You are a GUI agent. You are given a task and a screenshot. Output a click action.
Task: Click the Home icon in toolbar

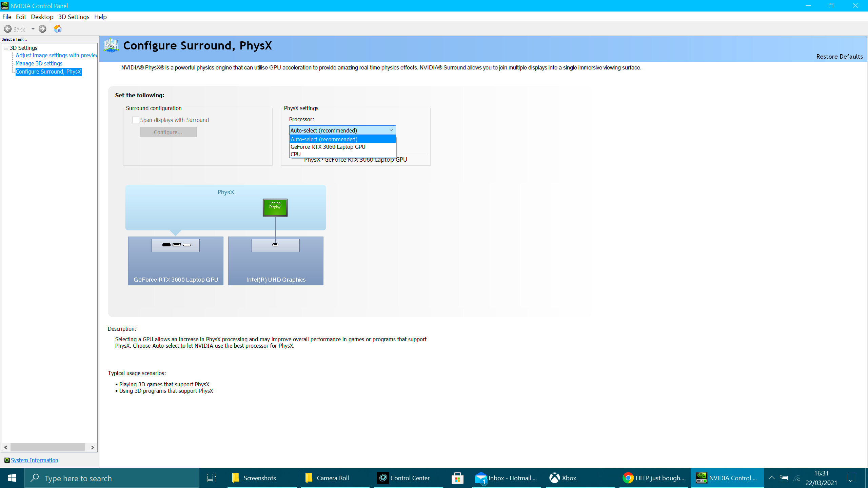point(58,29)
